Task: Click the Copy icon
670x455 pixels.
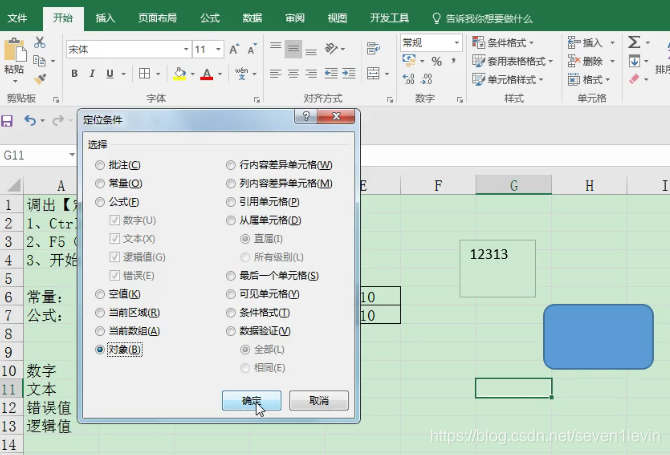Action: (39, 61)
